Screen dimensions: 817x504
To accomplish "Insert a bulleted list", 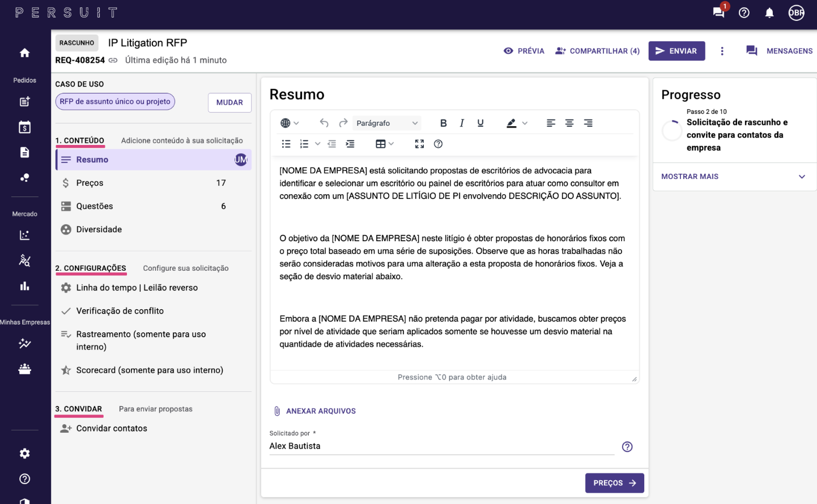I will pyautogui.click(x=286, y=144).
